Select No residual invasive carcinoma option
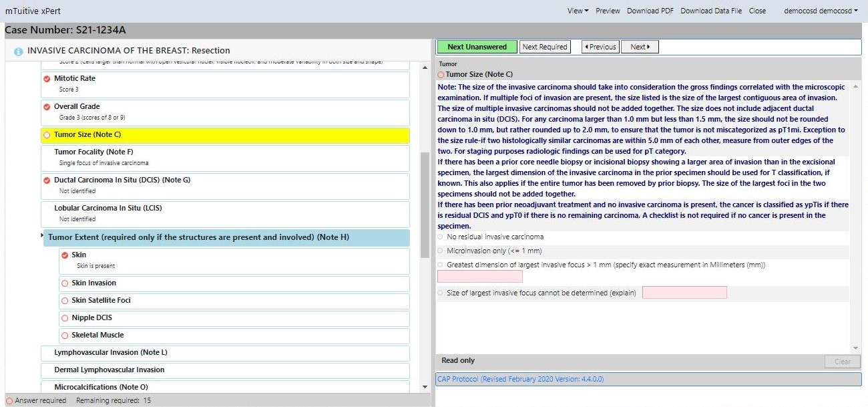 (440, 237)
